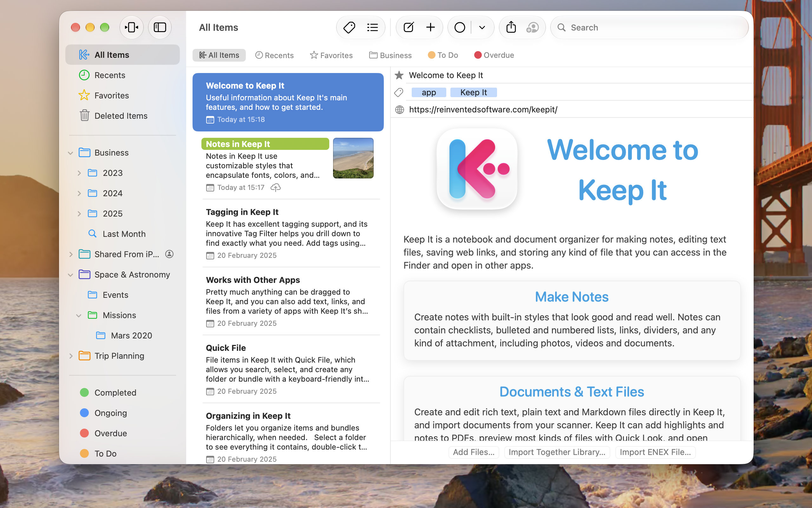Viewport: 812px width, 508px height.
Task: Select the Trip Planning orange folder icon
Action: [x=84, y=356]
